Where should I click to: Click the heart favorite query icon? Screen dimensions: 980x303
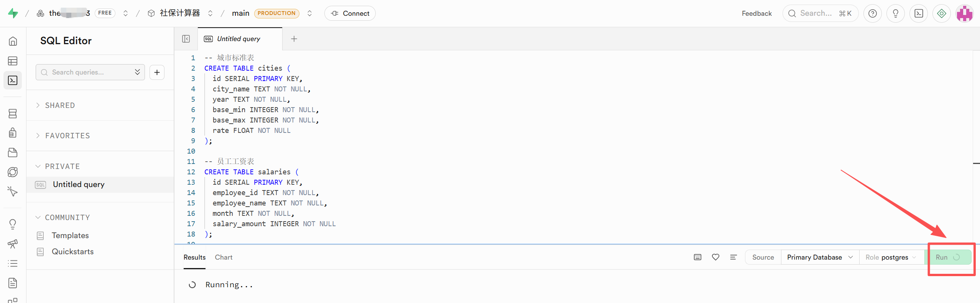[x=715, y=257]
